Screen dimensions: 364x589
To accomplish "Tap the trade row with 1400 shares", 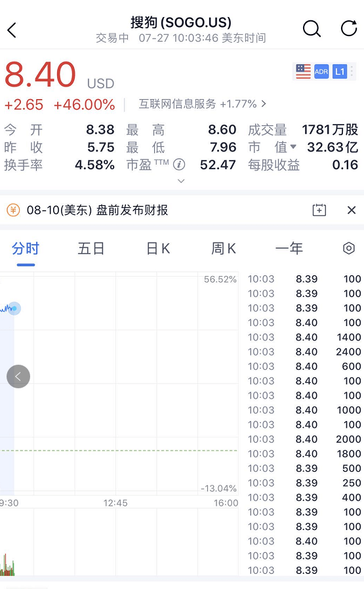I will [304, 337].
